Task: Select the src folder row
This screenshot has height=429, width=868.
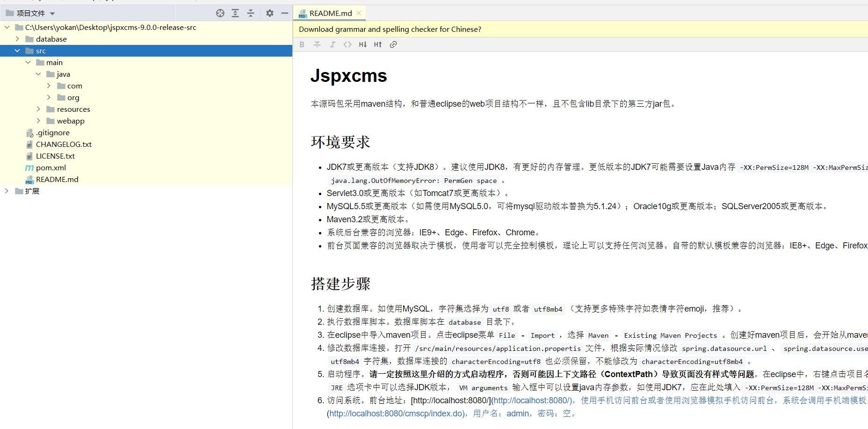Action: [x=146, y=51]
